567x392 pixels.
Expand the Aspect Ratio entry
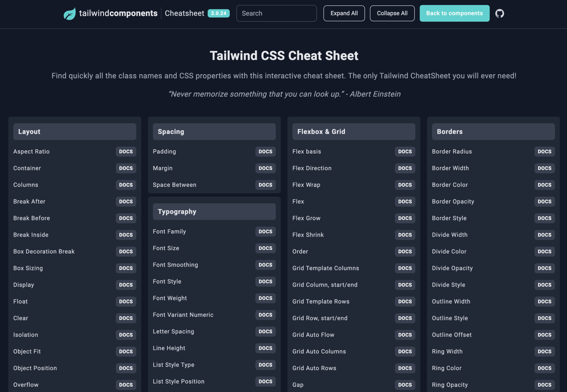click(31, 151)
